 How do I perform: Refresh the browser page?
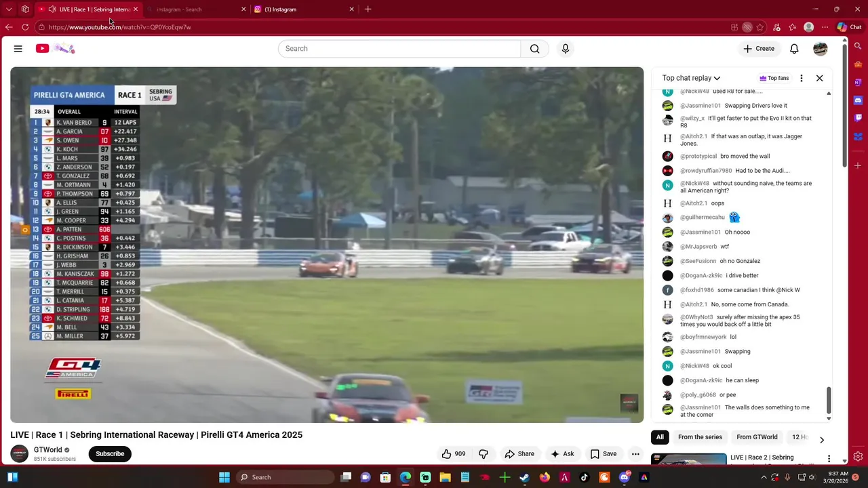coord(25,27)
